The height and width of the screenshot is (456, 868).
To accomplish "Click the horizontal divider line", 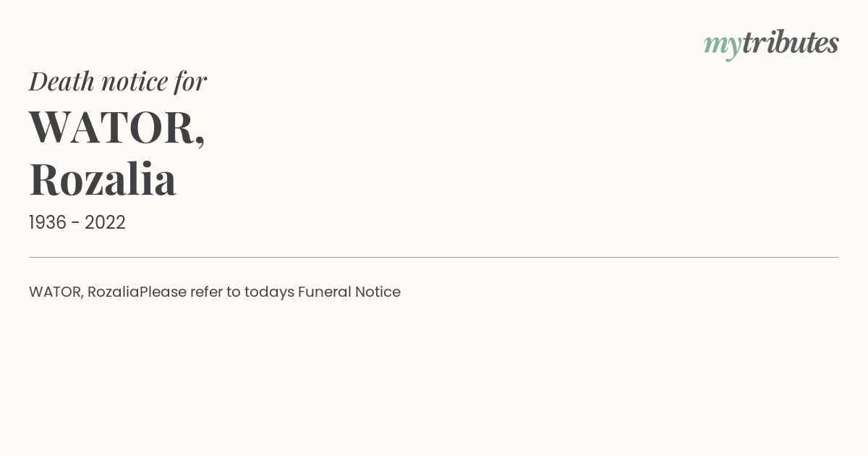I will (x=434, y=257).
